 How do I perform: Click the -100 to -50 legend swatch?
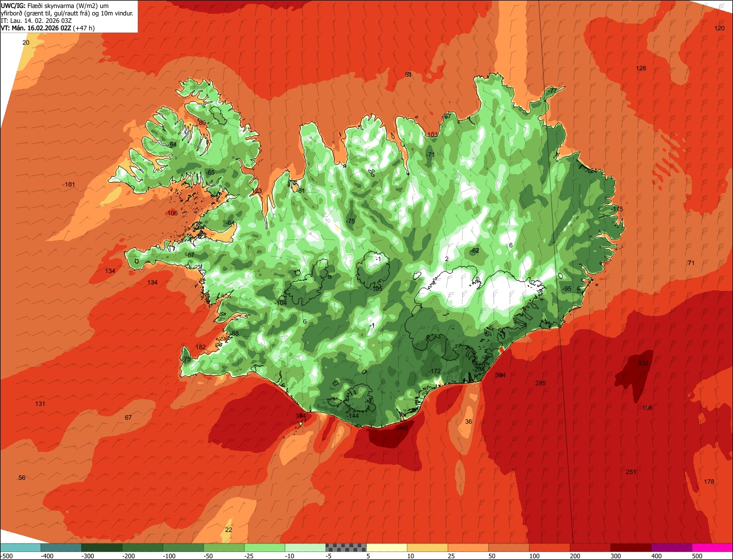tap(183, 547)
